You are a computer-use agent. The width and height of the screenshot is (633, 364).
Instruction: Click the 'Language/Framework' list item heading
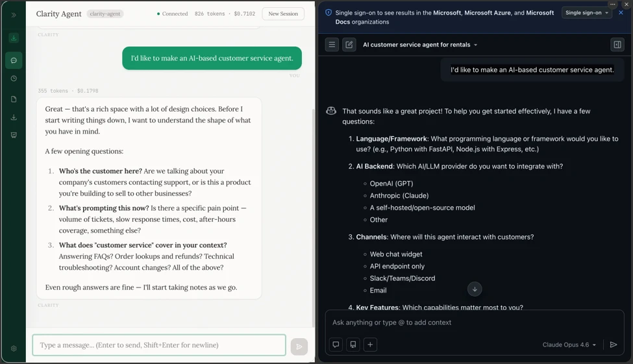(x=391, y=139)
